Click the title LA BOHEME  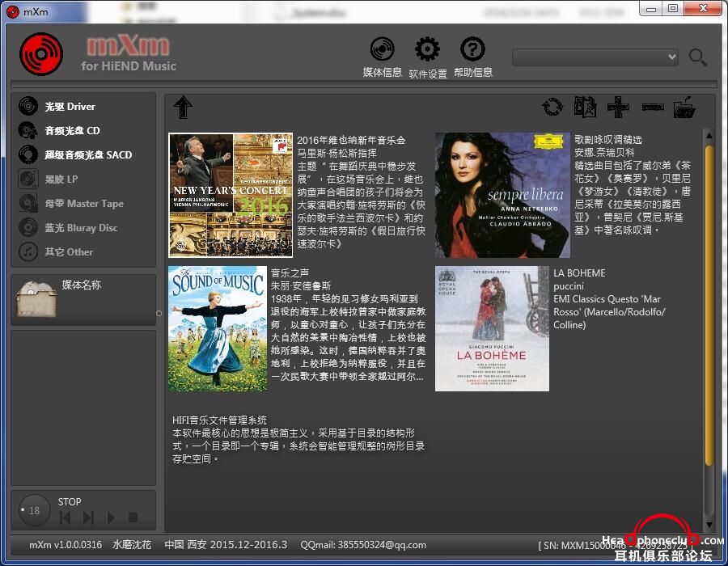[579, 272]
